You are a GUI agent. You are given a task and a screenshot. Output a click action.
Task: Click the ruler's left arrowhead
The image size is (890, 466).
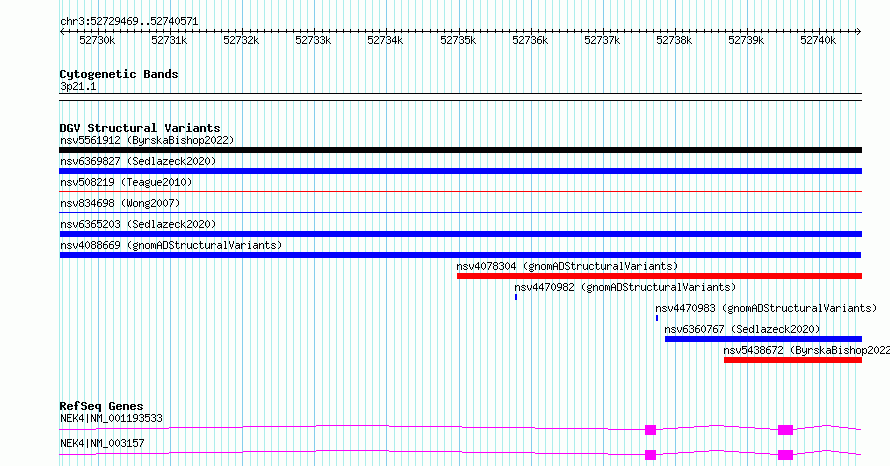[62, 32]
